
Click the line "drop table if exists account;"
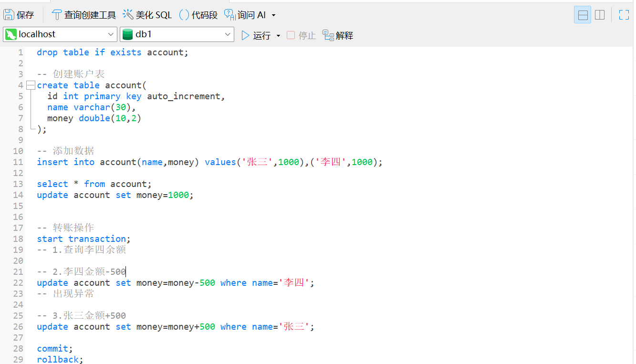(x=113, y=52)
